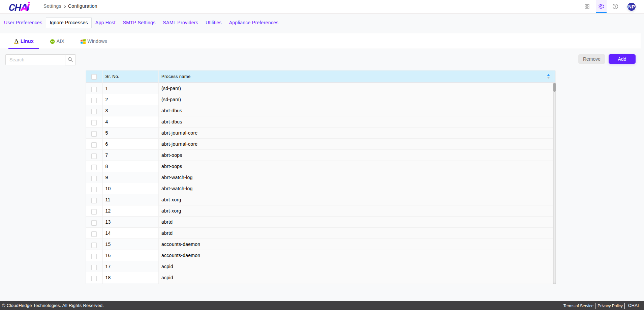Click the search magnifier icon
Image resolution: width=644 pixels, height=310 pixels.
[70, 59]
